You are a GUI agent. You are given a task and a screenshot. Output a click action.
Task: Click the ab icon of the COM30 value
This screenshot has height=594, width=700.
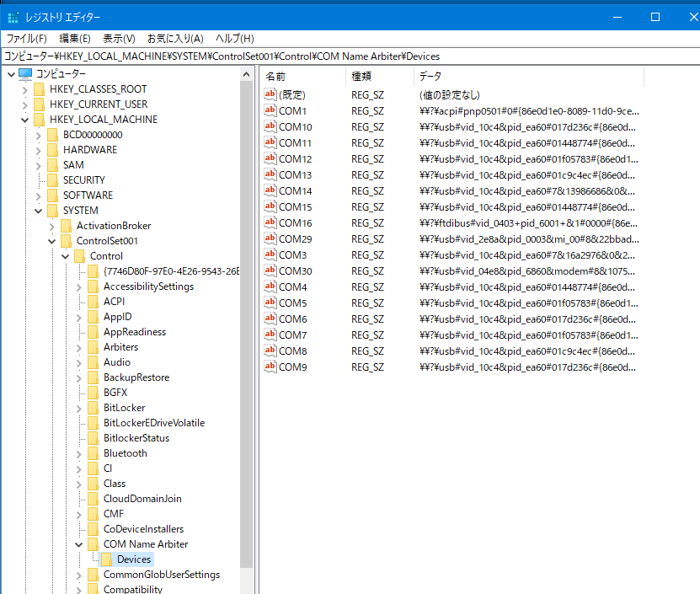point(270,270)
